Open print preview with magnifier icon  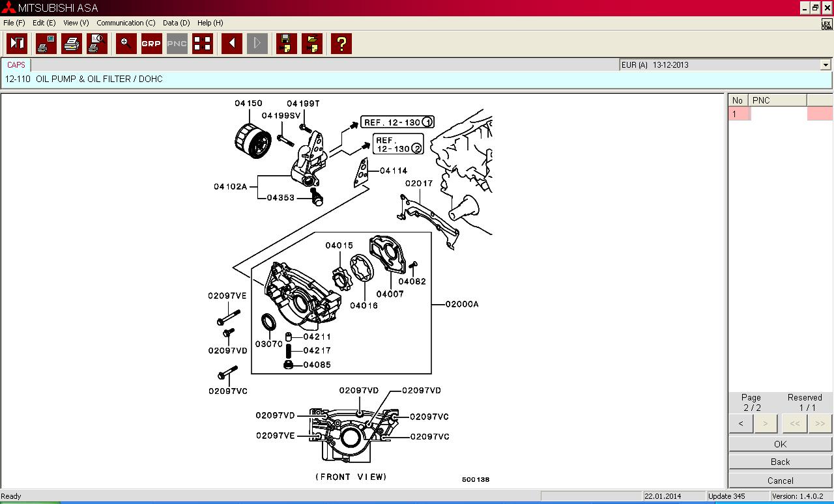pyautogui.click(x=97, y=44)
